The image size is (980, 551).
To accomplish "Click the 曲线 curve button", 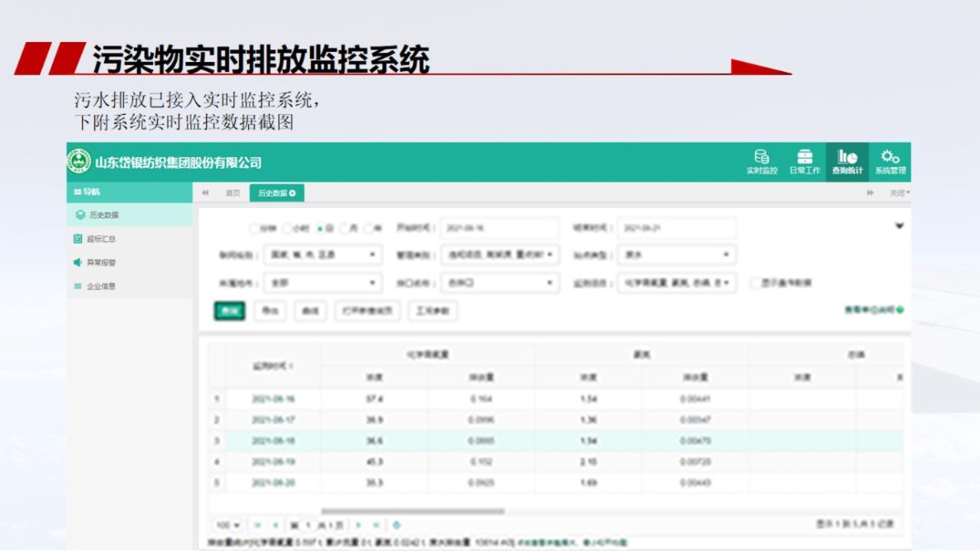I will point(310,311).
